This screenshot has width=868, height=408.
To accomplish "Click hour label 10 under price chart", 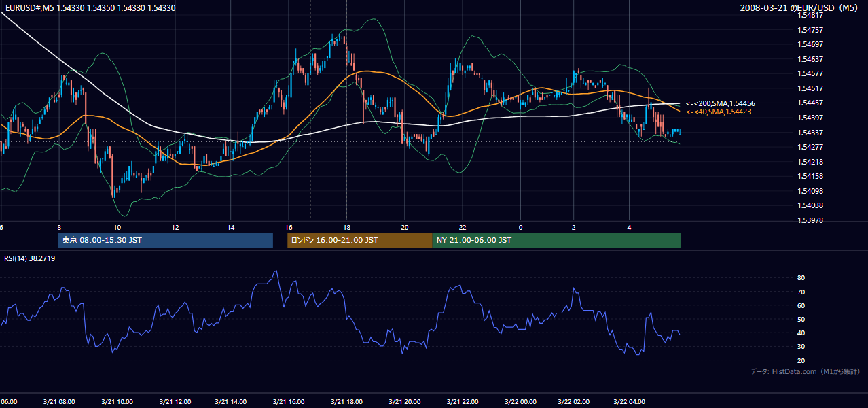I will click(117, 228).
